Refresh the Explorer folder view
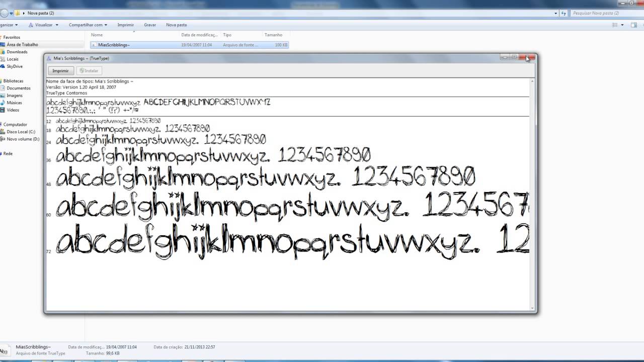The image size is (644, 362). click(x=563, y=13)
